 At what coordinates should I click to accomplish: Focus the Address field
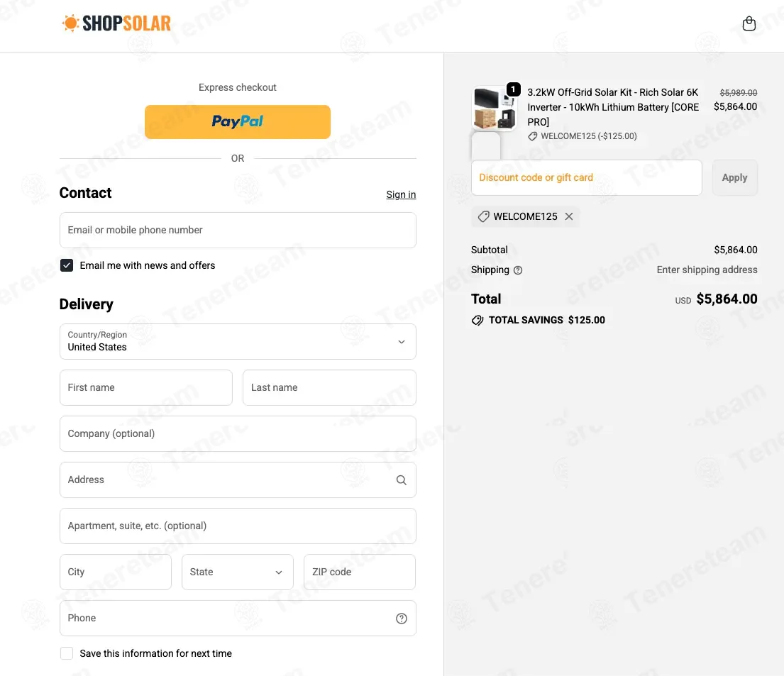tap(238, 480)
